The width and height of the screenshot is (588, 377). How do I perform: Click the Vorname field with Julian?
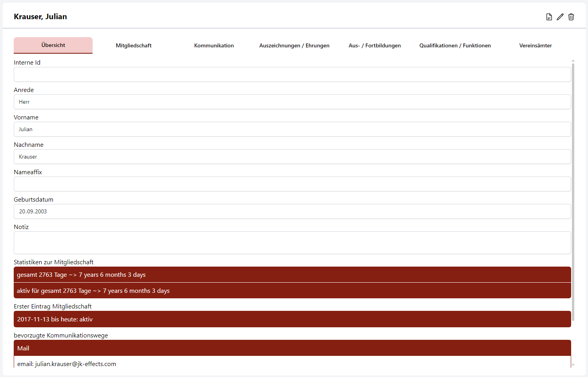pyautogui.click(x=292, y=129)
